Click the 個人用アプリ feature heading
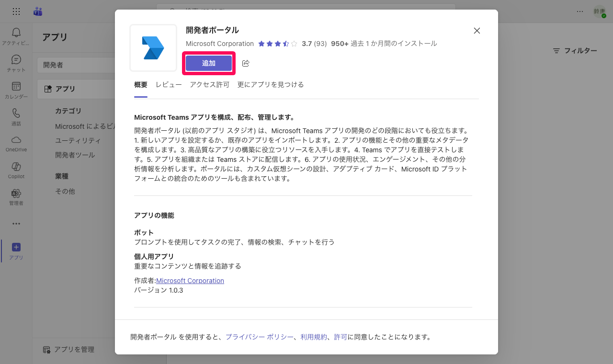 tap(154, 257)
